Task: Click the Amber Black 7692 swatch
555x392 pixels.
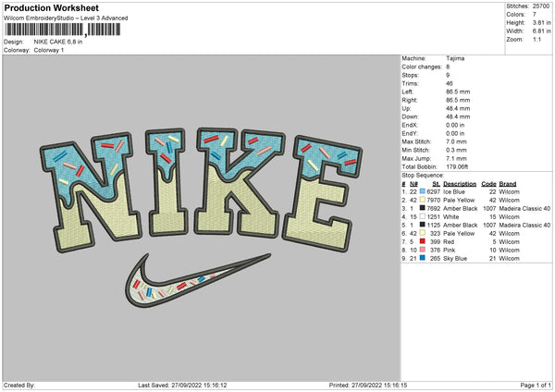Action: [x=423, y=208]
